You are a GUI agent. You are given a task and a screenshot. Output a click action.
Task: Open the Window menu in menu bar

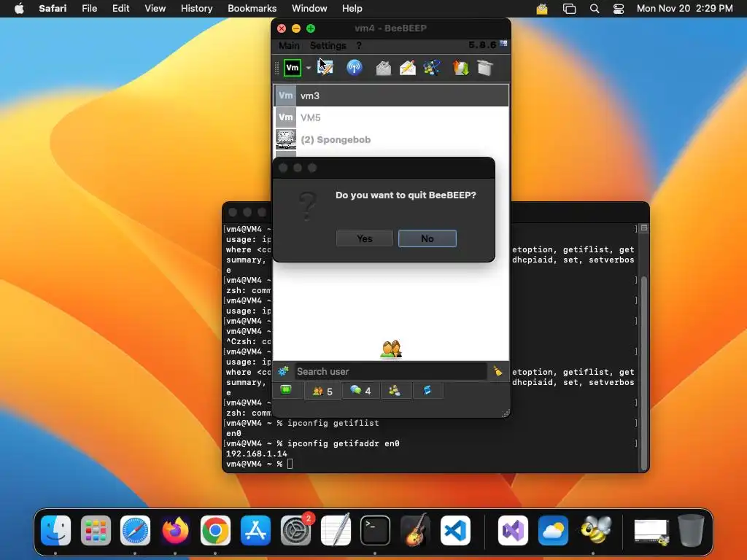point(309,9)
